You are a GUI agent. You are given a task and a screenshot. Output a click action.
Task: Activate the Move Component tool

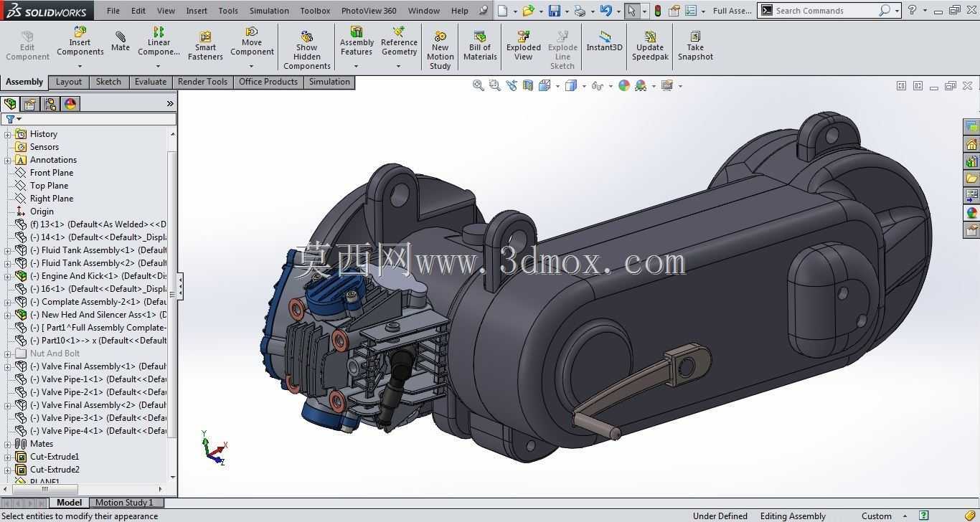(x=252, y=42)
